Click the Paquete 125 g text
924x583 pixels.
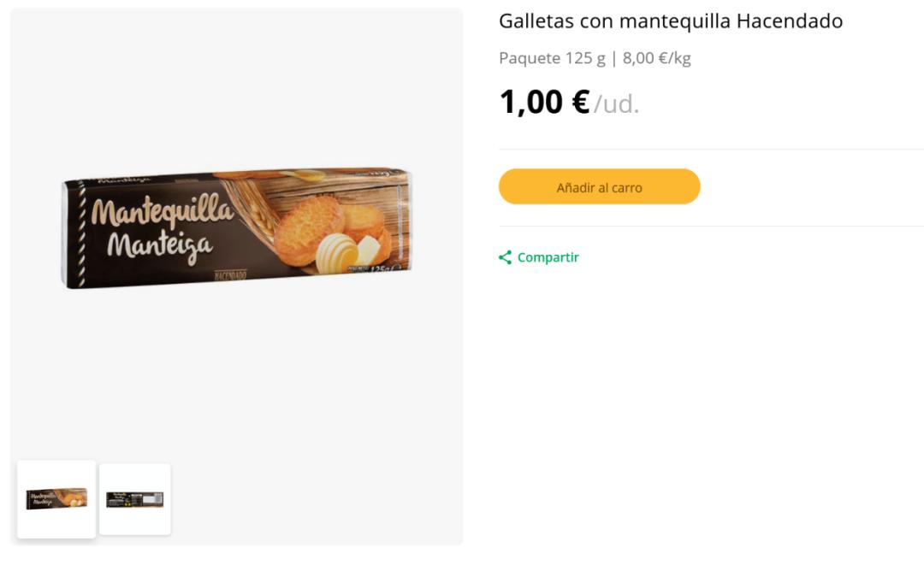point(552,58)
